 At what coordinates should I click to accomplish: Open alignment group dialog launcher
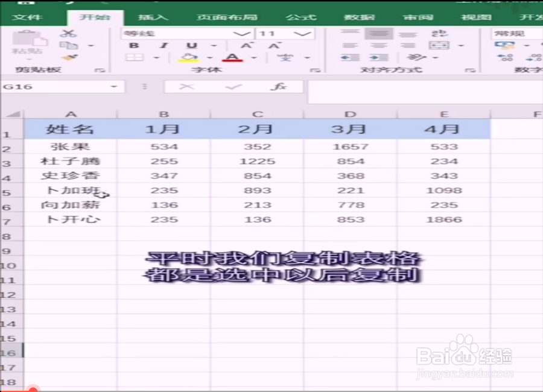click(470, 70)
